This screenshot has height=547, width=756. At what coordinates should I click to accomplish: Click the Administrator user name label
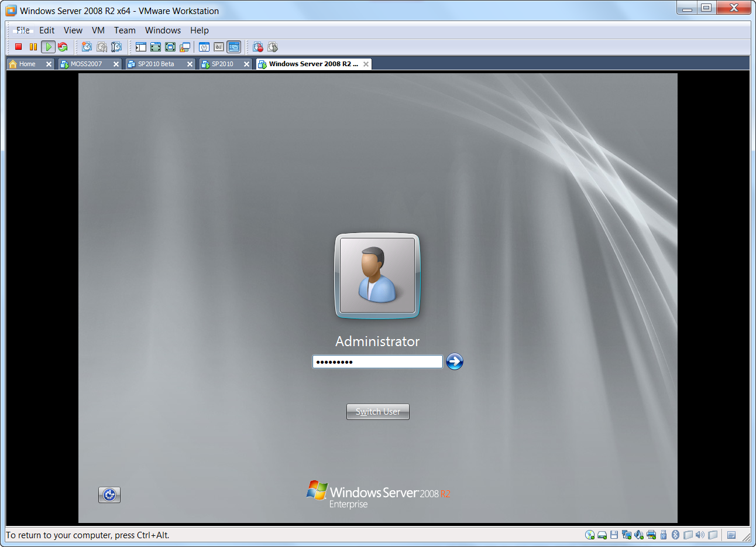(377, 341)
